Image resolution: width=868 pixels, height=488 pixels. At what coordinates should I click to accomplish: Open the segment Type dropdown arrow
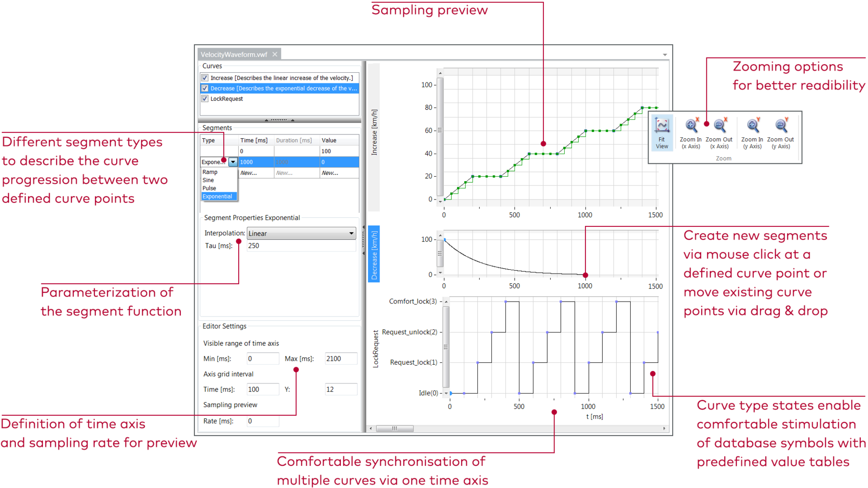click(233, 162)
